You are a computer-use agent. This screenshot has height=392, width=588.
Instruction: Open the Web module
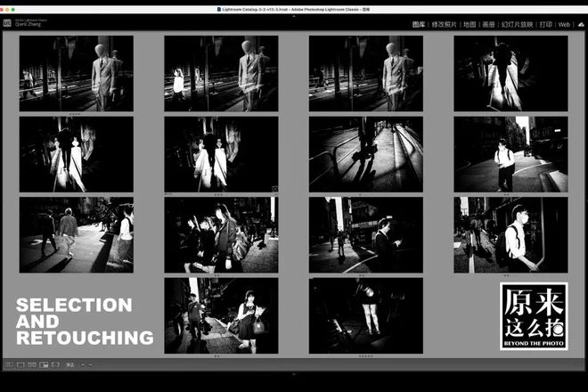click(x=564, y=24)
